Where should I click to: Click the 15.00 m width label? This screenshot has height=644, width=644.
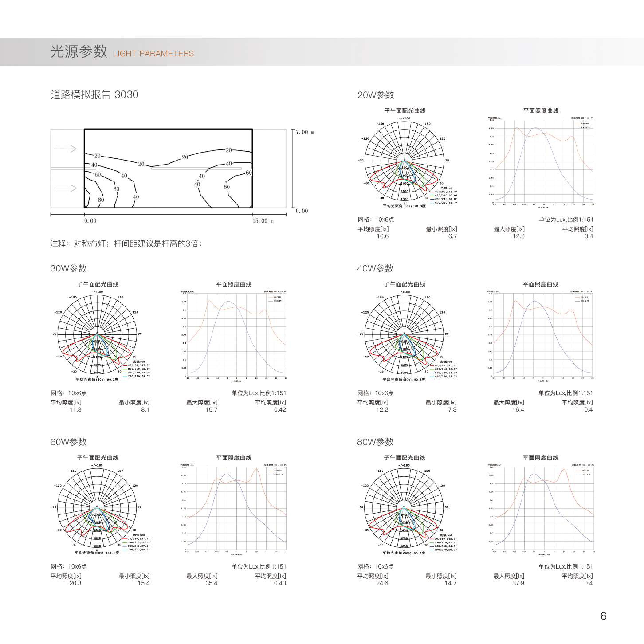click(x=263, y=220)
